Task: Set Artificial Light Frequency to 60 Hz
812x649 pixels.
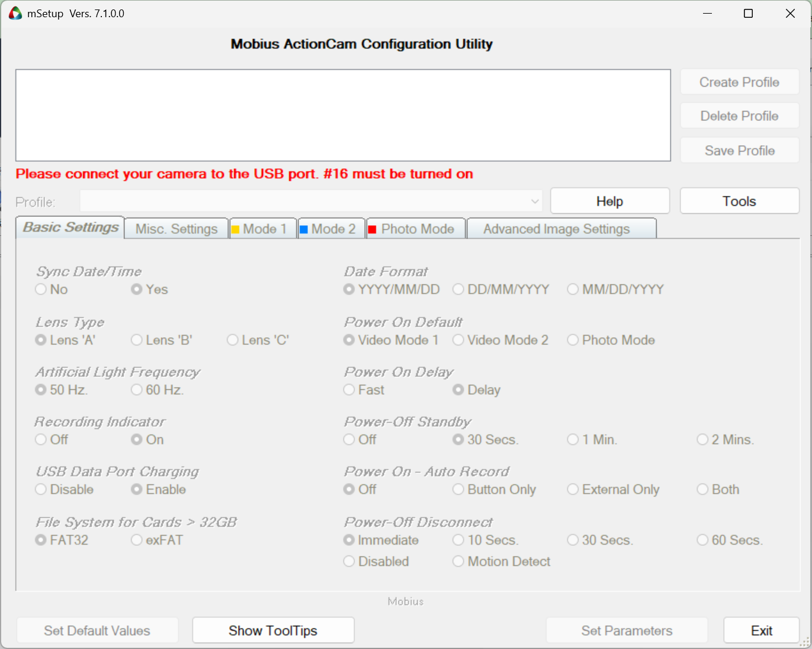Action: [137, 389]
